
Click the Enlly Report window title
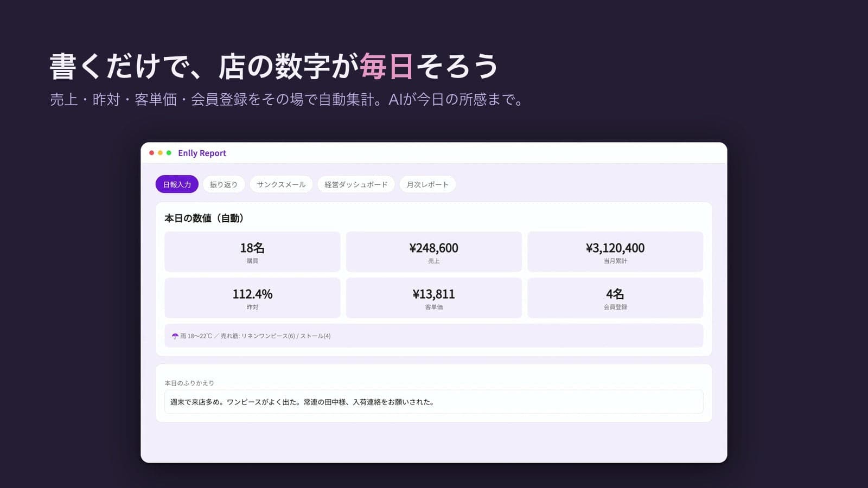202,153
